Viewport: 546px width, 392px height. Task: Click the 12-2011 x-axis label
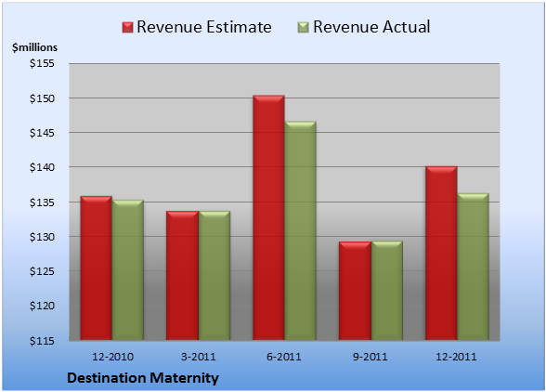(456, 357)
